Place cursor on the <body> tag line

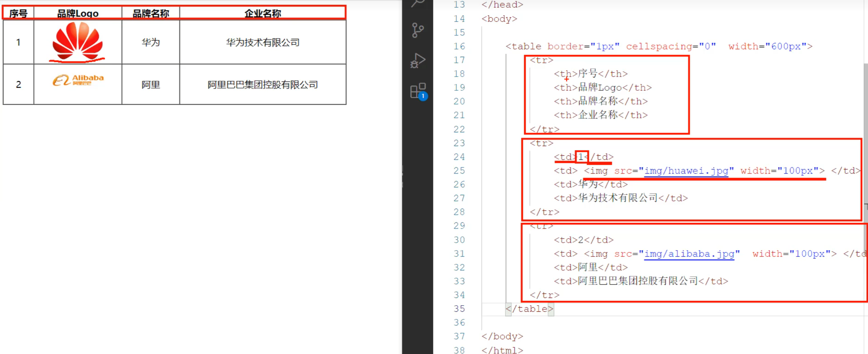pos(499,19)
